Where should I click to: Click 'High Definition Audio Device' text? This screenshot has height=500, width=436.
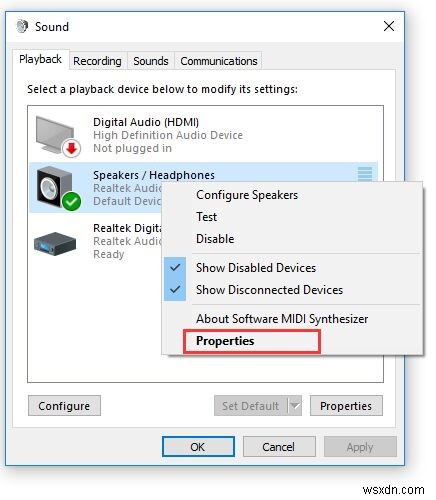coord(168,135)
